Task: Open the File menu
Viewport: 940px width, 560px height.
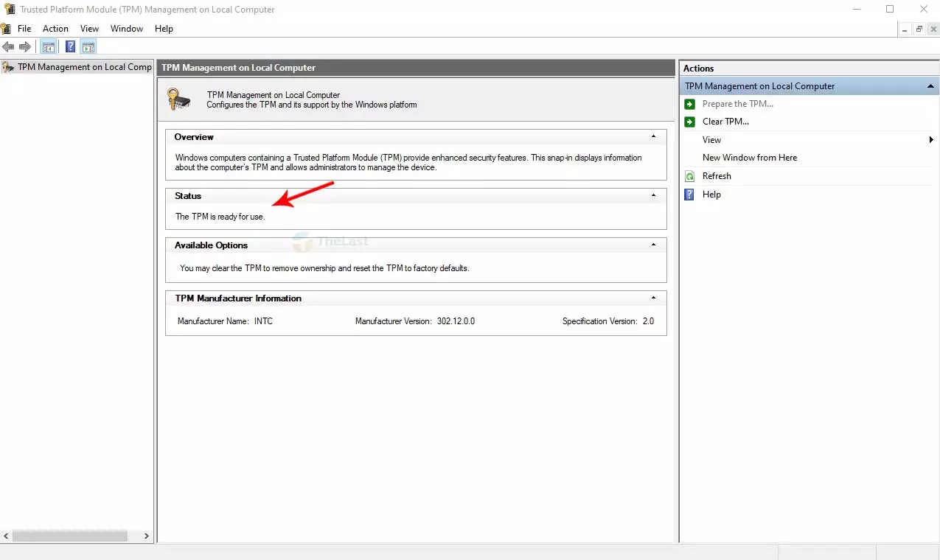Action: click(24, 29)
